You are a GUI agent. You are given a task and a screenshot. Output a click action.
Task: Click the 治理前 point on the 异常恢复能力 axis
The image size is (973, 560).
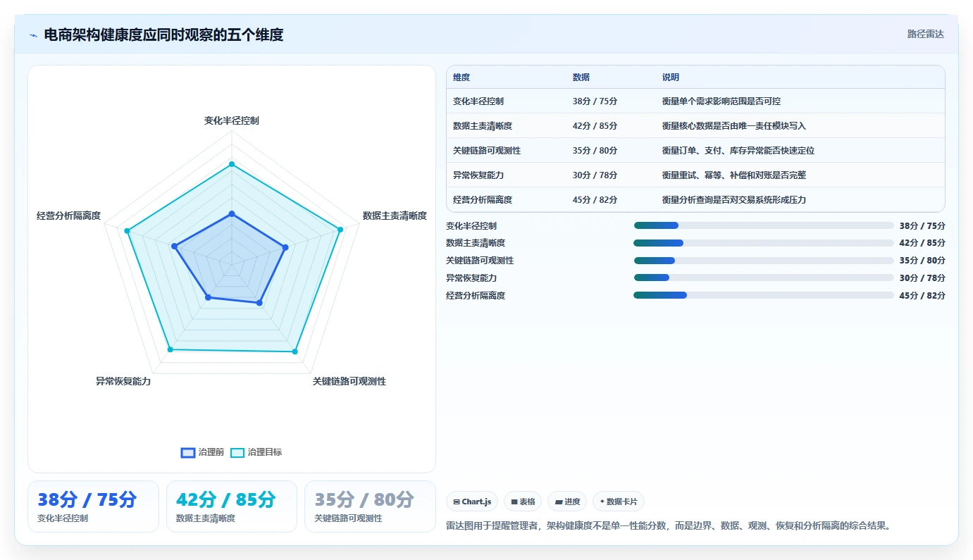[x=207, y=297]
